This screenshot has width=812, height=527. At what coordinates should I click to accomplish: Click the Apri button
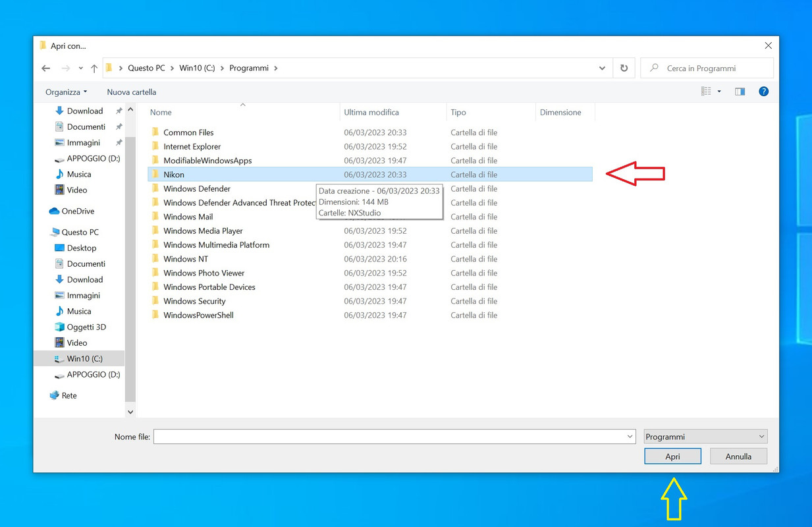(672, 457)
